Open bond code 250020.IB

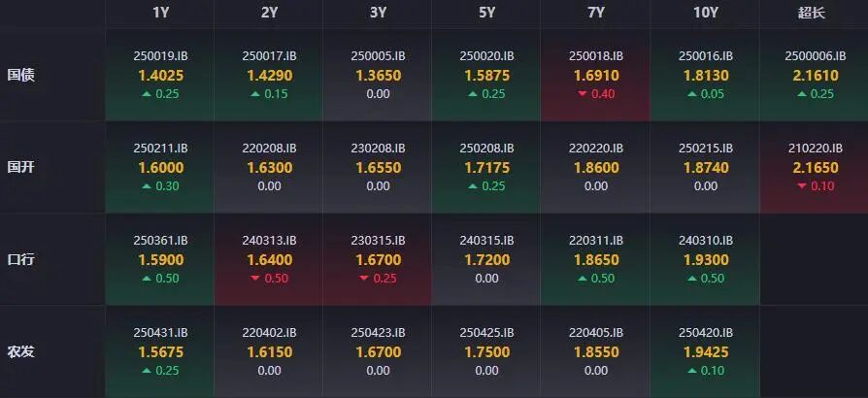(x=486, y=56)
